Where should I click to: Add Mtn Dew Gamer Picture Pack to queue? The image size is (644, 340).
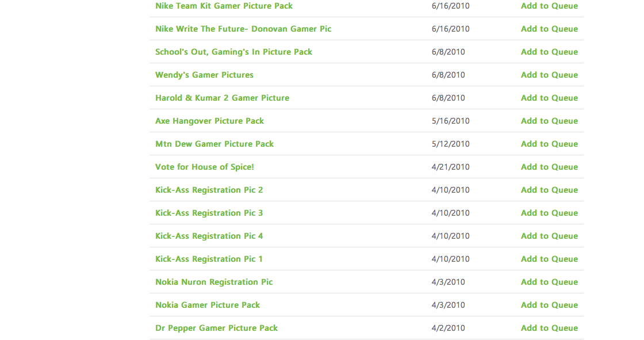549,144
